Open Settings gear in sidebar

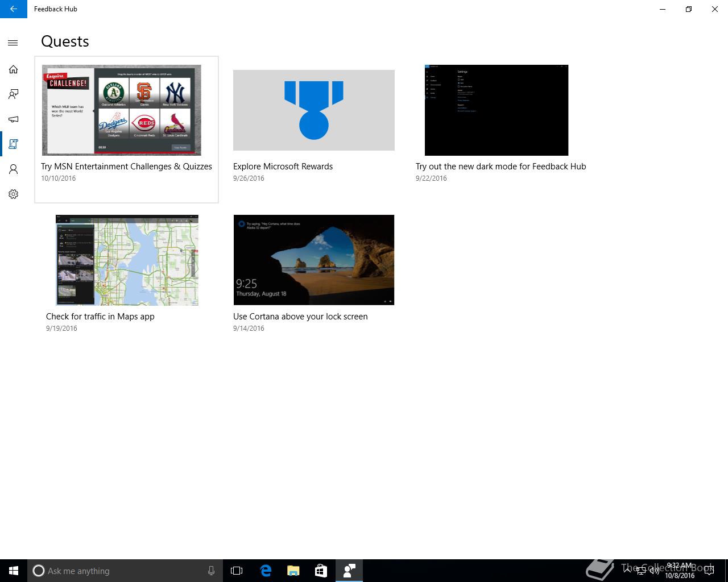(13, 194)
